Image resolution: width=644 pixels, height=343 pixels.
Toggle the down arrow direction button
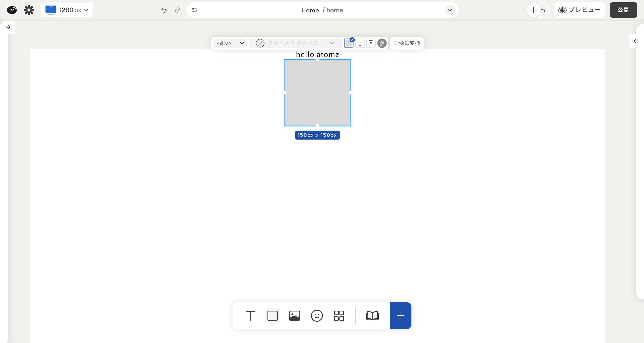(x=360, y=43)
